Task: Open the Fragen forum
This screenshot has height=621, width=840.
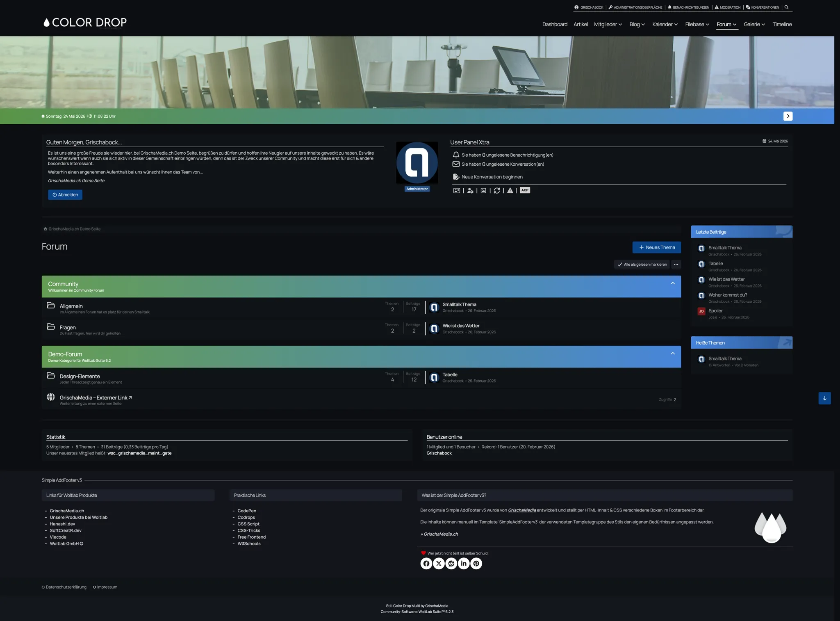Action: (x=68, y=328)
